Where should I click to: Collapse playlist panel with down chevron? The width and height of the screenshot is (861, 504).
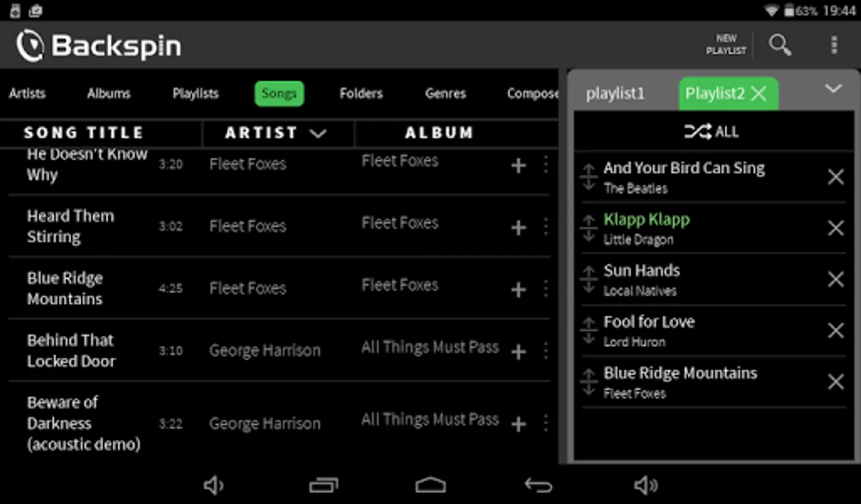(833, 88)
